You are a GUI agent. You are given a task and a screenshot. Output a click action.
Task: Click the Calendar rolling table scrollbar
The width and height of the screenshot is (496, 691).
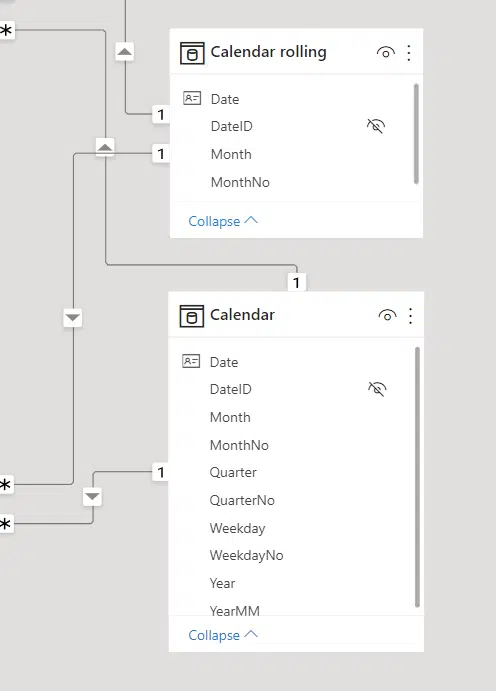tap(416, 134)
